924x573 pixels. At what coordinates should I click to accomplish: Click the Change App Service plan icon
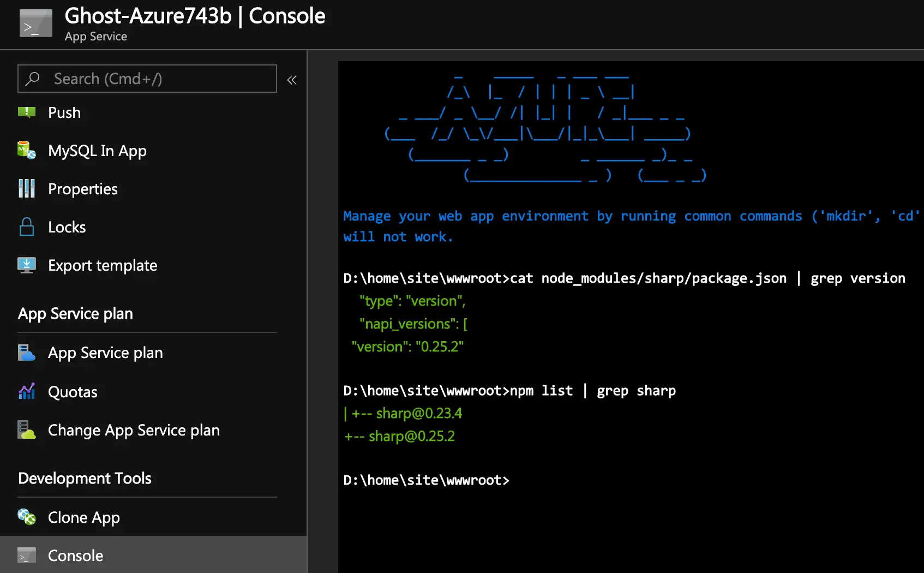point(27,430)
